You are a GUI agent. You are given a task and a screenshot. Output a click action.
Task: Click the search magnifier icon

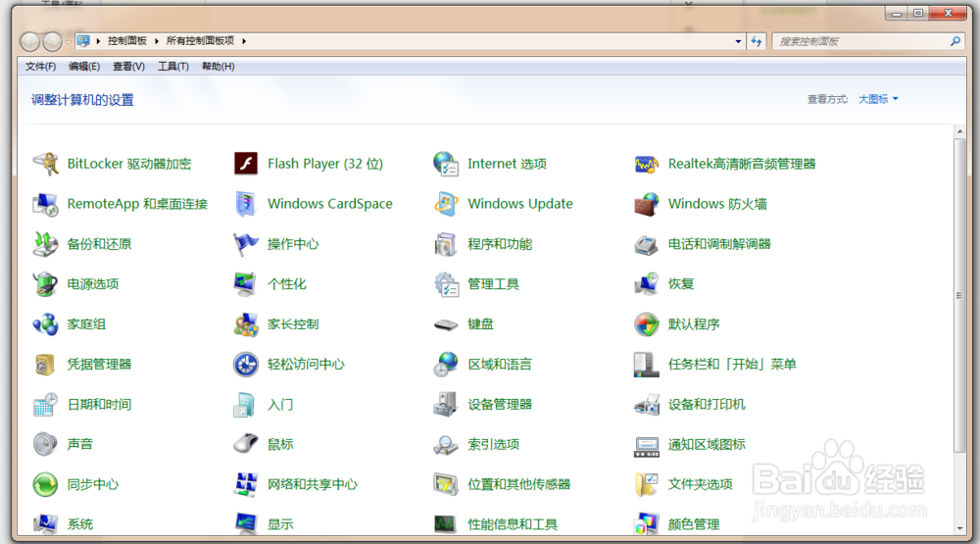[955, 41]
